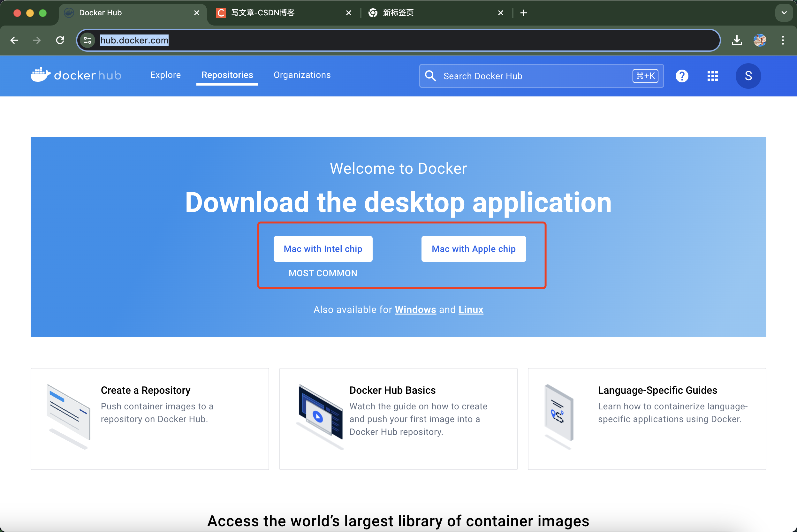Screen dimensions: 797x532
Task: Open the Language-Specific Guides card
Action: point(647,419)
